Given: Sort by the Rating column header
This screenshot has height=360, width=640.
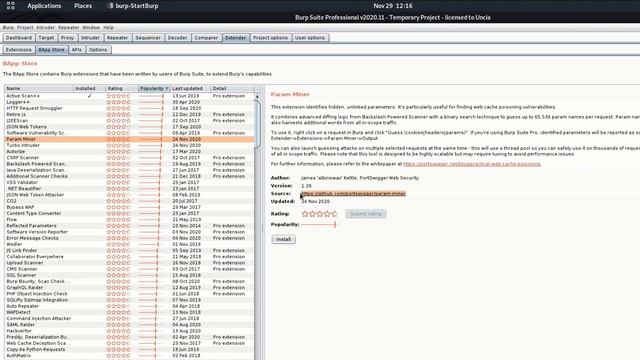Looking at the screenshot, I should tap(121, 89).
